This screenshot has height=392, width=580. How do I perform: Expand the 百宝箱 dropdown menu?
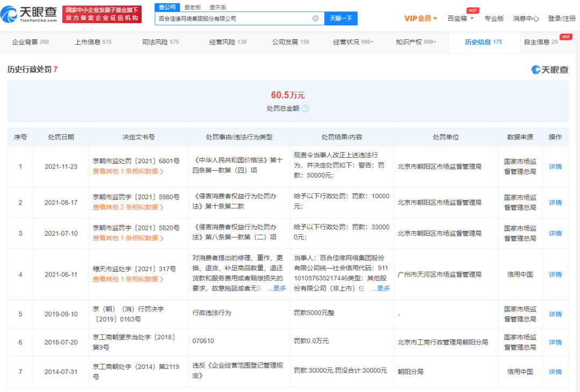pos(461,18)
